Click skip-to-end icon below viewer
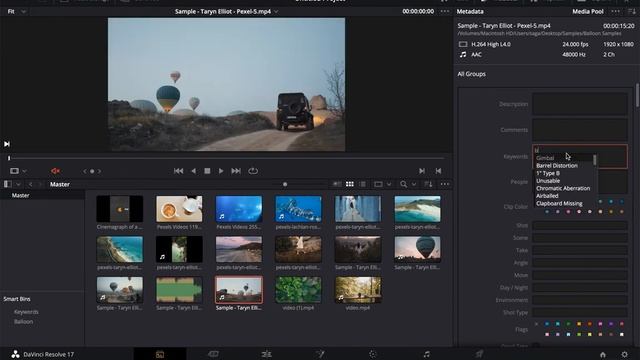 pyautogui.click(x=7, y=144)
